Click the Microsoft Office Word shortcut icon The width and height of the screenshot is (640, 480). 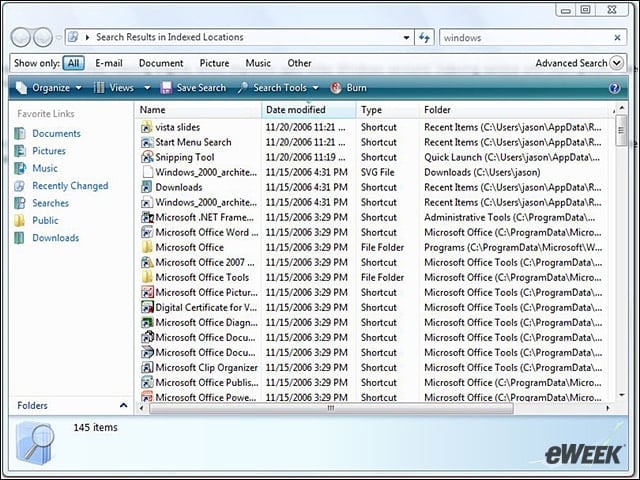147,232
